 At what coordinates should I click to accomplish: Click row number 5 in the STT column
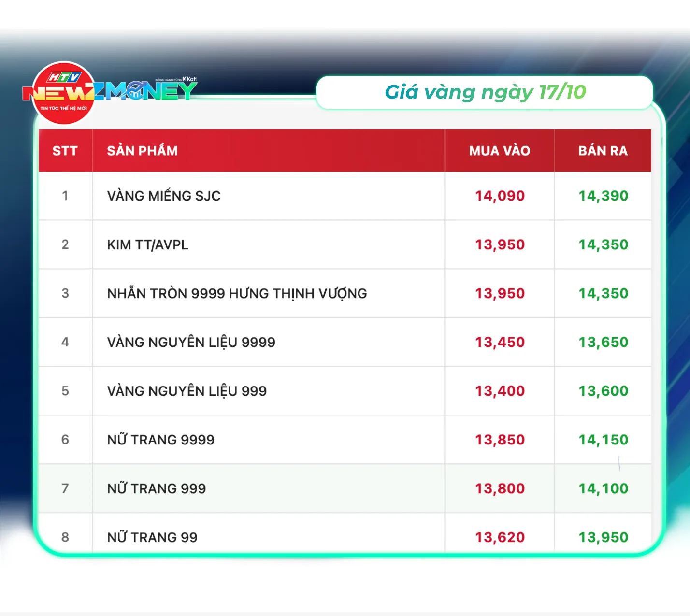tap(65, 391)
